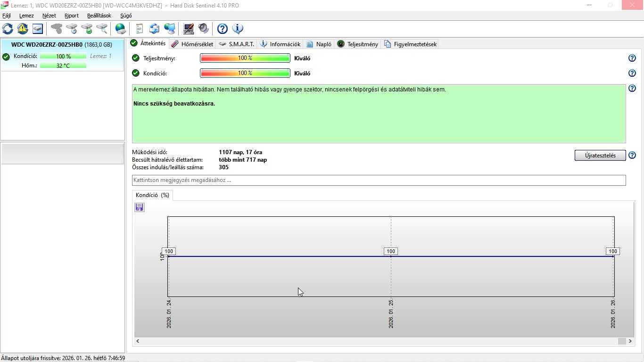Open the Figyelmeztetések tab
The image size is (644, 362).
[x=410, y=44]
